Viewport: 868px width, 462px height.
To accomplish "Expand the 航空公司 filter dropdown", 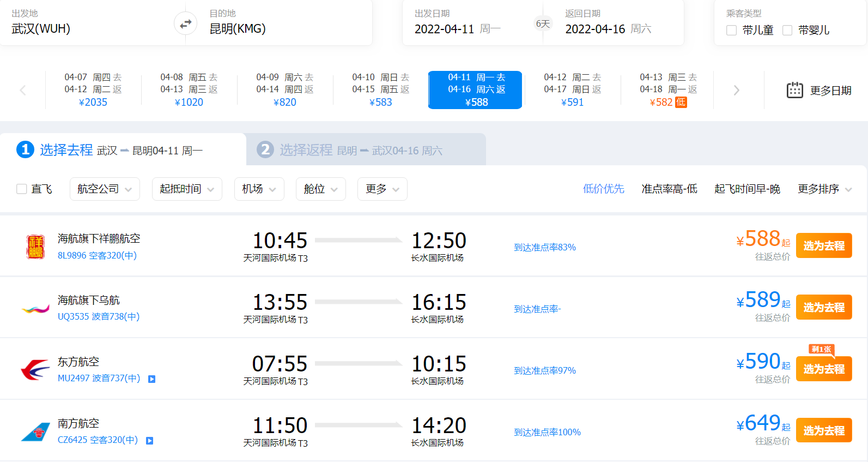I will coord(105,189).
